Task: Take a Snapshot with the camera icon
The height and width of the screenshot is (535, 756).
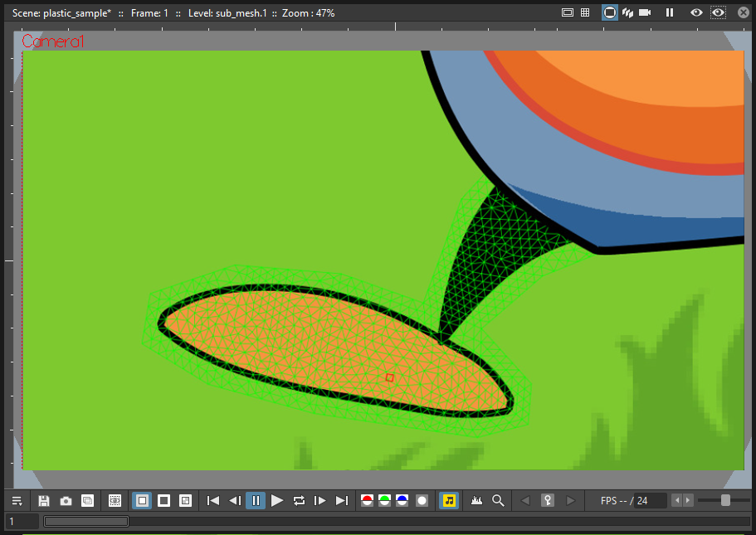Action: point(66,501)
